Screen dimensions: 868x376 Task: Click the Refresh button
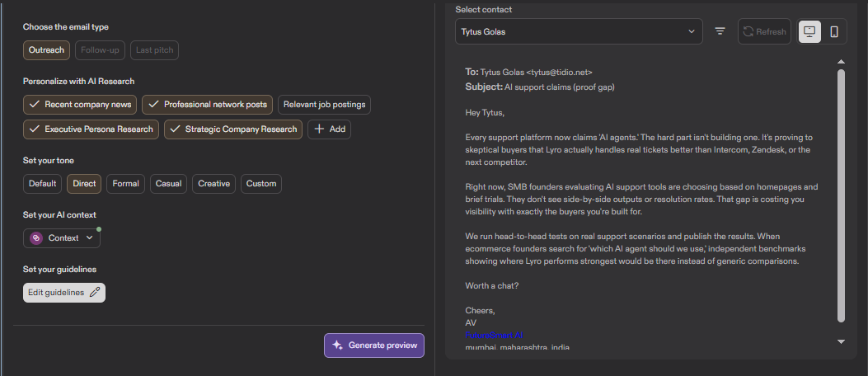764,31
